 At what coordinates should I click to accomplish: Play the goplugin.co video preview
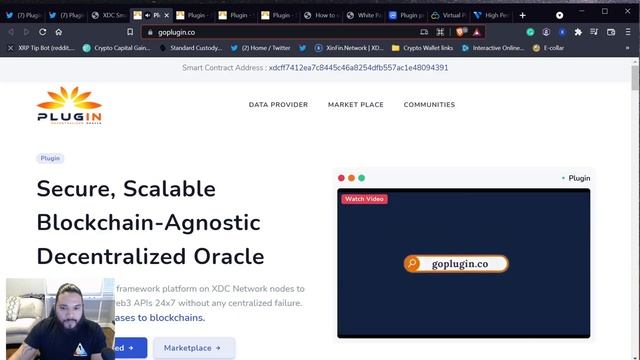(x=464, y=264)
